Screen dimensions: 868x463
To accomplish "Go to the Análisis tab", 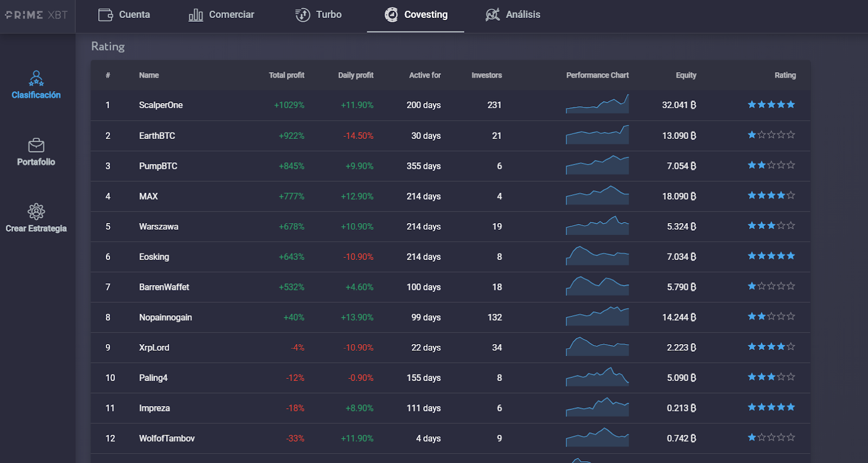I will 513,15.
